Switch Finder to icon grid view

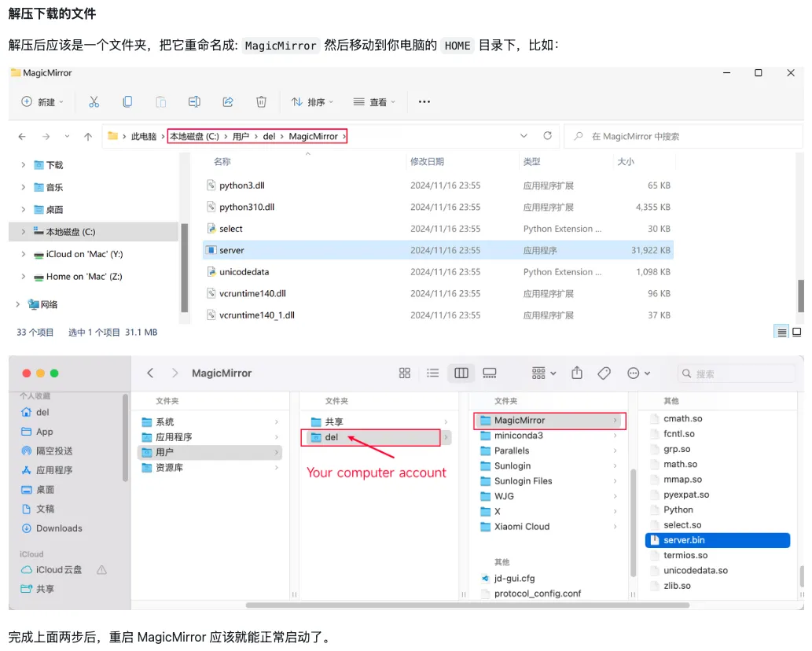(405, 373)
